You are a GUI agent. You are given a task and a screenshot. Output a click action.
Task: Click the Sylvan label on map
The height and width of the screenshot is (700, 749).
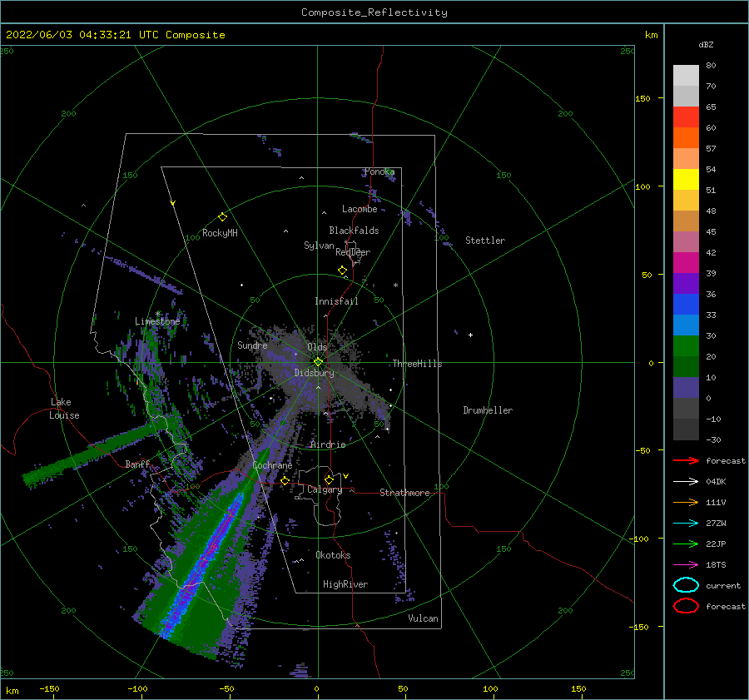click(319, 246)
